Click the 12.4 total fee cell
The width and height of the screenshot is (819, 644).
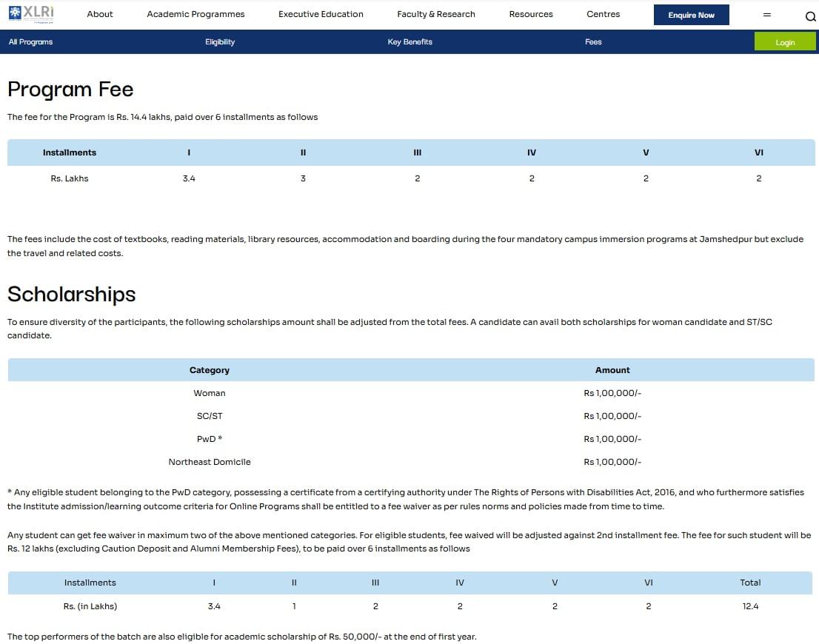(x=750, y=606)
